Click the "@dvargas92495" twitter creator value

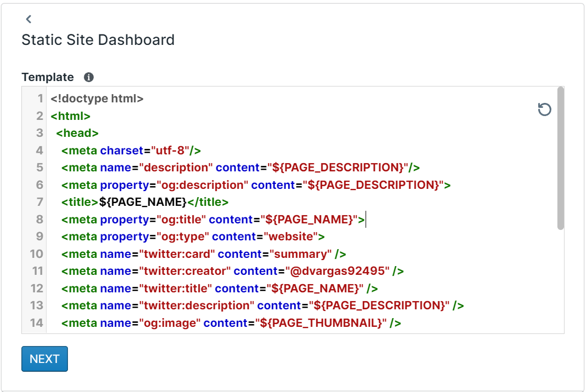pos(337,271)
